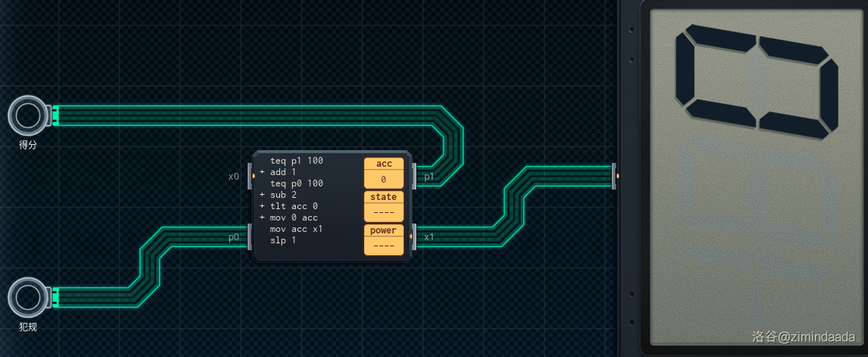Click the 得分 label under the top button
This screenshot has height=357, width=868.
(x=28, y=145)
